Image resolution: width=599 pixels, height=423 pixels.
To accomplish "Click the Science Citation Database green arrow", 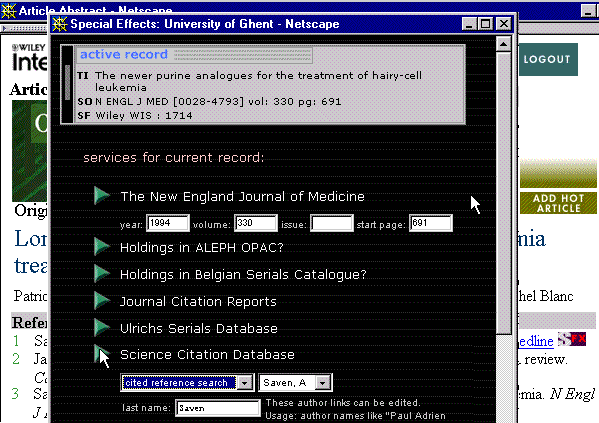I will (x=102, y=354).
